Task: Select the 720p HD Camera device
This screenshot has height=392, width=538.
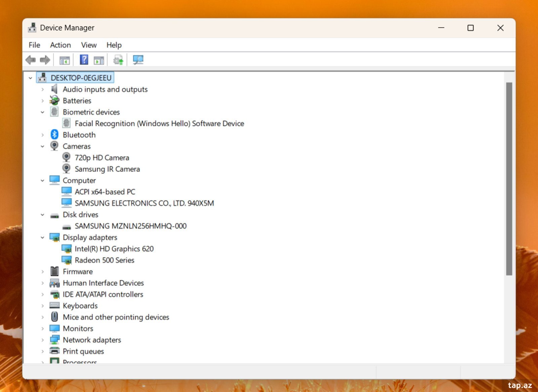Action: tap(102, 158)
